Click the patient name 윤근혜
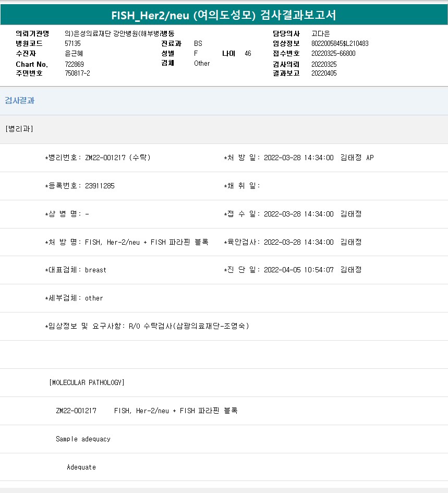 [x=73, y=54]
